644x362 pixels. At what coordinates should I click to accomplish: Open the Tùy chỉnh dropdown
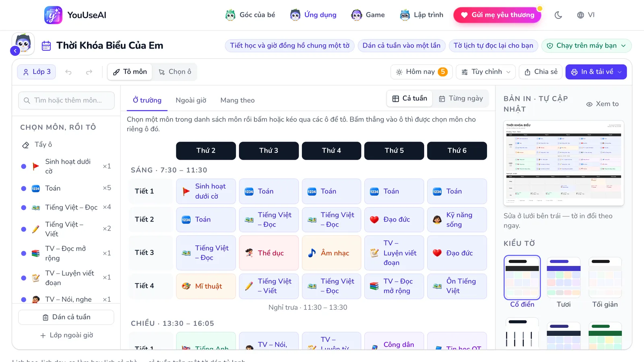coord(486,72)
